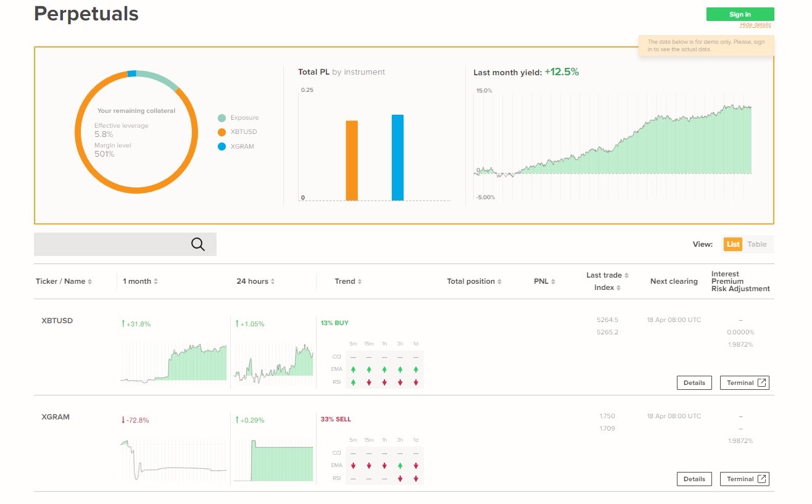
Task: Click the Hide details link
Action: click(755, 25)
